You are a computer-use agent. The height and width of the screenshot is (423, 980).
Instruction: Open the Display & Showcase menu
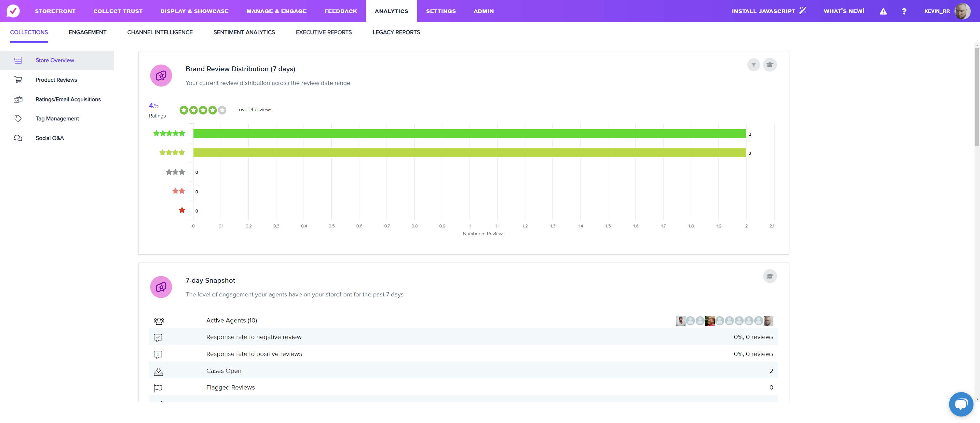coord(194,11)
